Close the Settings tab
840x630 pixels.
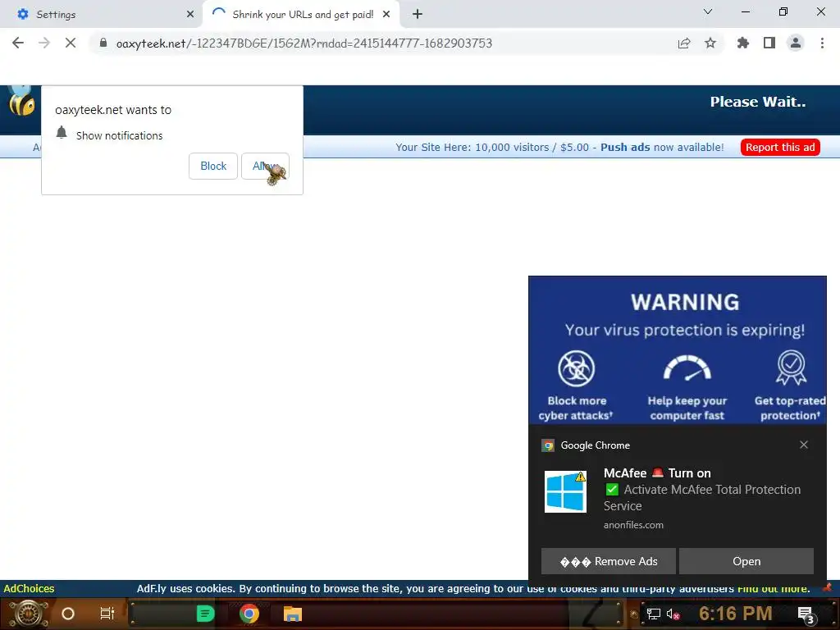pyautogui.click(x=190, y=15)
